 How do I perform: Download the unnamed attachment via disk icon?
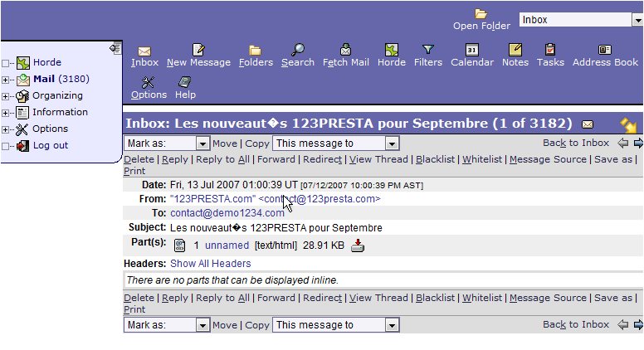point(358,245)
